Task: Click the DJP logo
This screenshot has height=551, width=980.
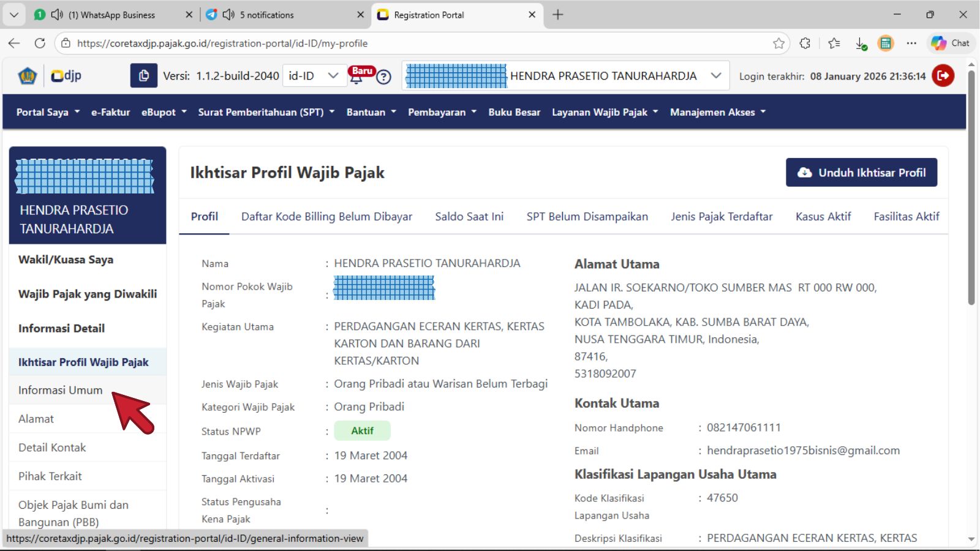Action: [x=66, y=76]
